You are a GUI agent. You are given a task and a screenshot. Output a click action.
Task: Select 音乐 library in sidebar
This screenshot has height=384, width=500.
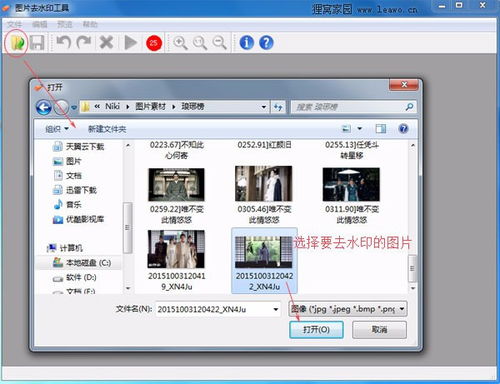point(67,204)
